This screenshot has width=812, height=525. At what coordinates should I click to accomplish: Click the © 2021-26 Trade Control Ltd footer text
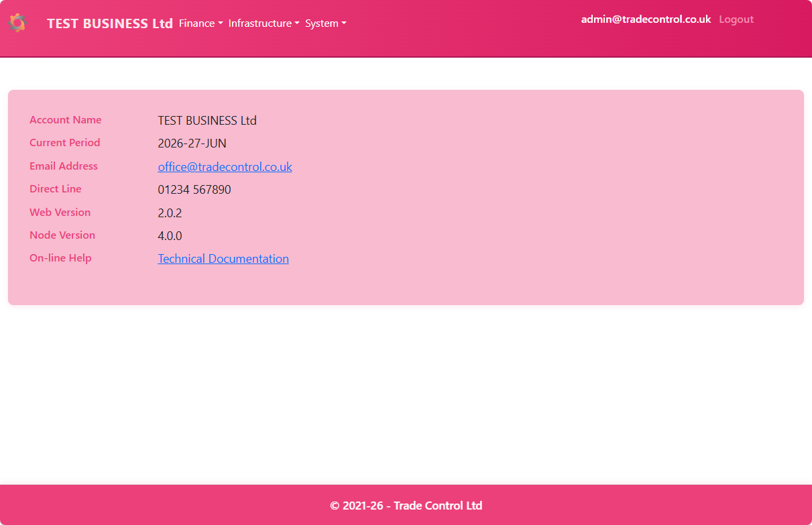pos(406,506)
